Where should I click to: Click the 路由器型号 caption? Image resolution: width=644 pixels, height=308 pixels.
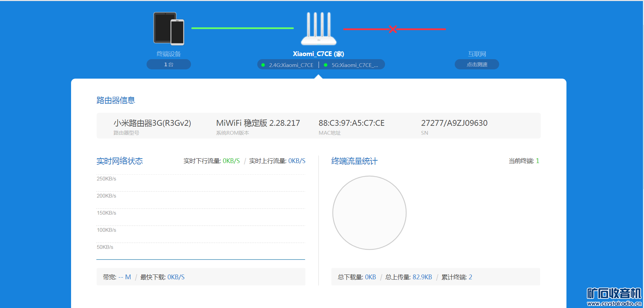[126, 133]
